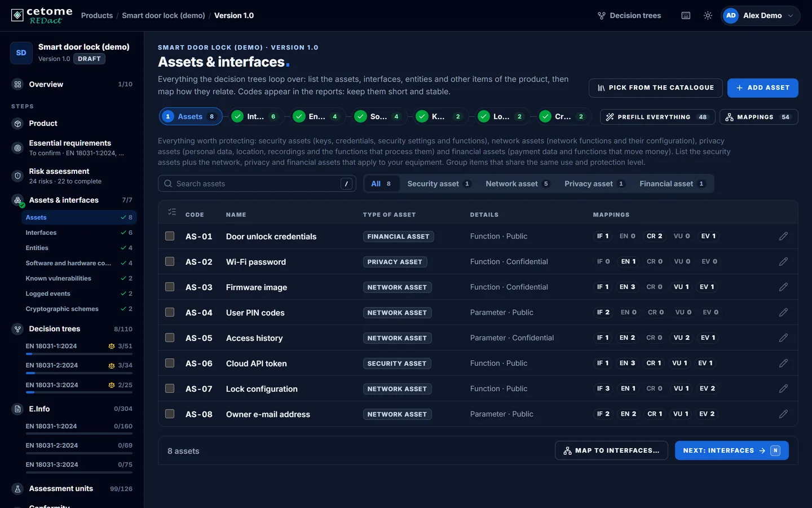Screen dimensions: 812x508
Task: Tick the checkbox for AS-08
Action: 170,414
